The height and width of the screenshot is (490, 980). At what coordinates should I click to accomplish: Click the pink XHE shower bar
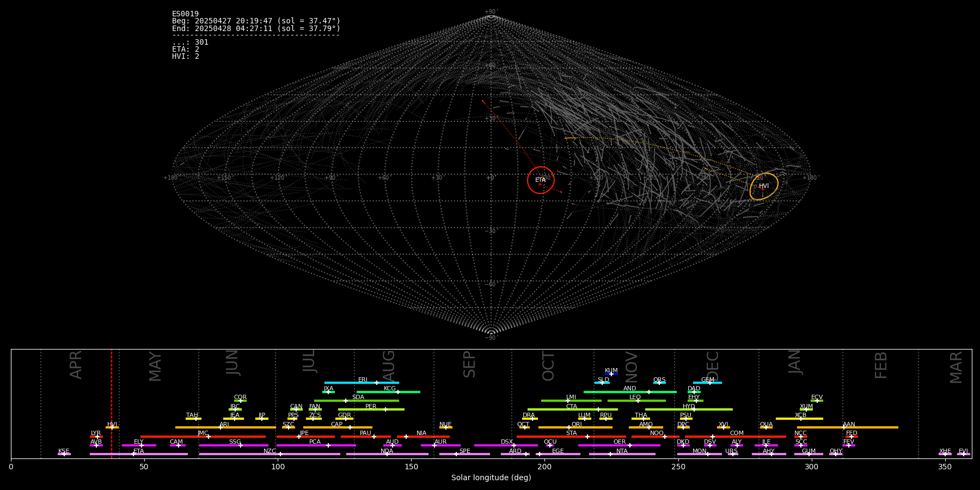(945, 454)
